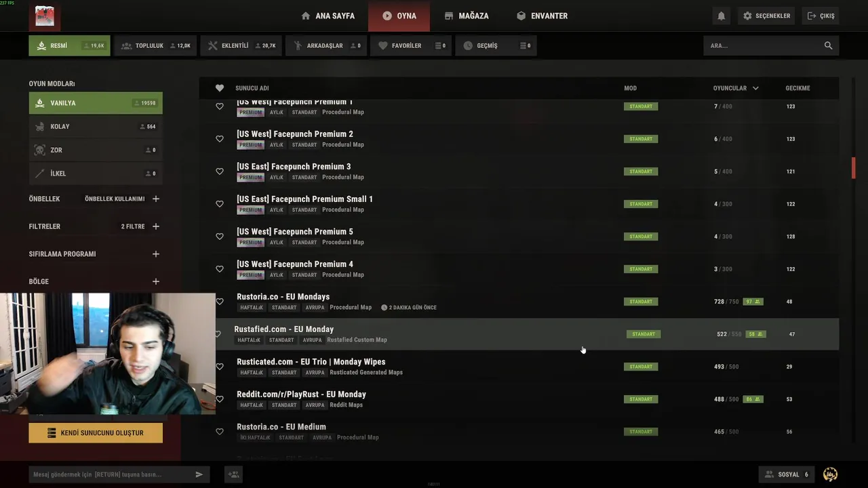This screenshot has height=488, width=868.
Task: Select the Oyna tab
Action: [399, 16]
